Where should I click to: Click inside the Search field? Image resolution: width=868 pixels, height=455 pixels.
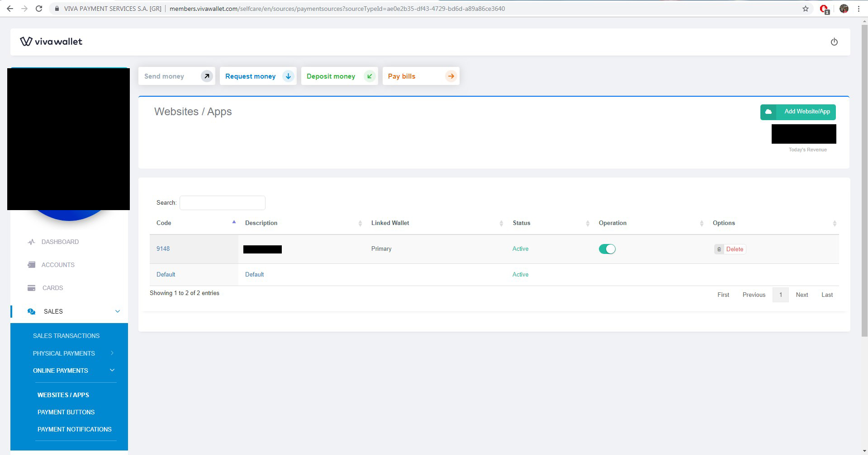(x=222, y=202)
